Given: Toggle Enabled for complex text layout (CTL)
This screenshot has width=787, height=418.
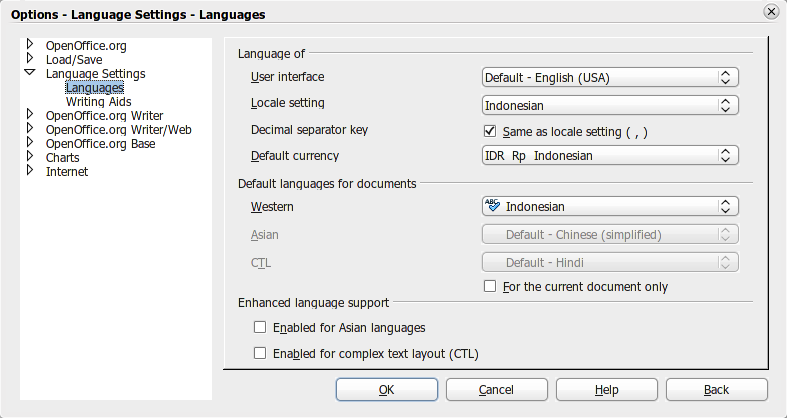Looking at the screenshot, I should [x=260, y=353].
